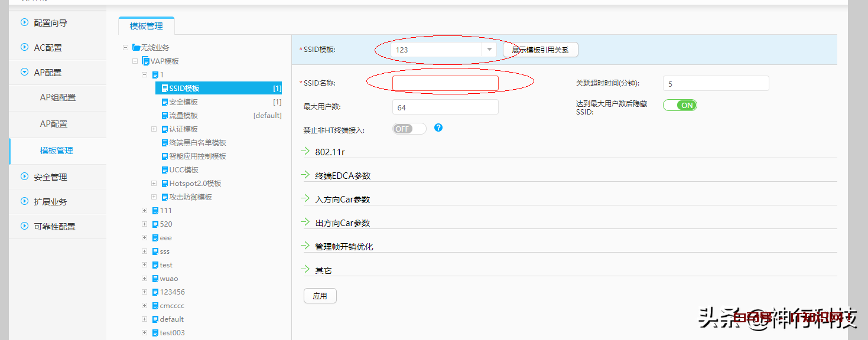This screenshot has width=868, height=340.
Task: Click the 无线业务 folder icon
Action: point(136,47)
